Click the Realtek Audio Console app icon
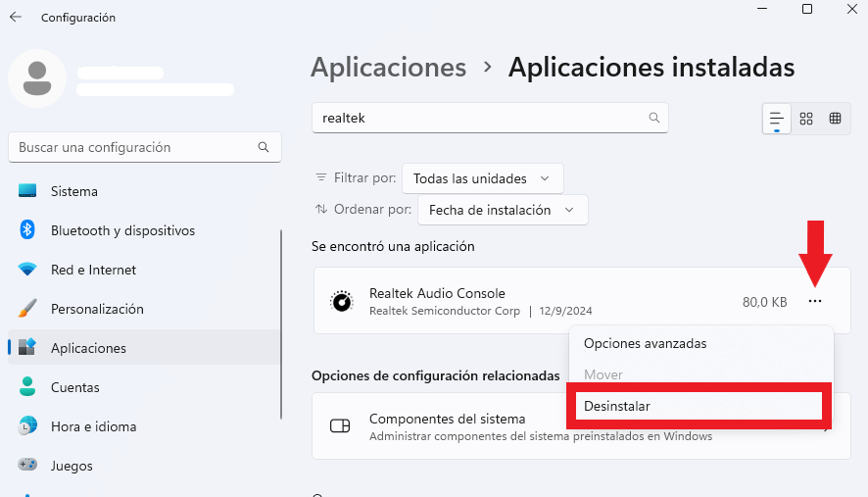The image size is (868, 497). coord(342,301)
